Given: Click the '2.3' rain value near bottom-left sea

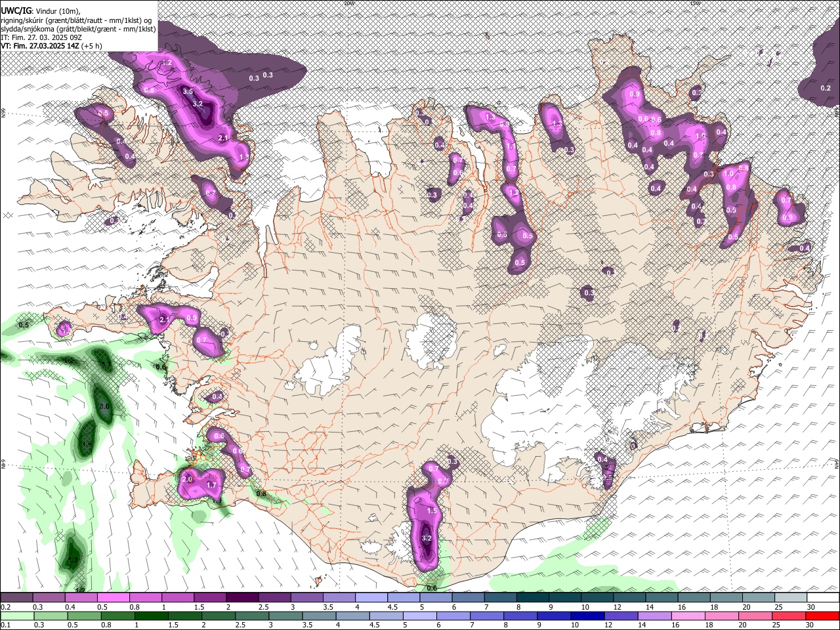Looking at the screenshot, I should [73, 560].
